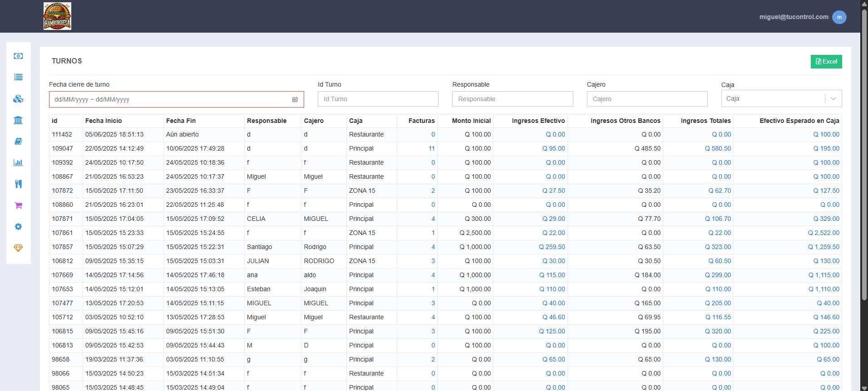Viewport: 868px width, 391px height.
Task: Open the money bill sidebar icon
Action: [x=18, y=56]
